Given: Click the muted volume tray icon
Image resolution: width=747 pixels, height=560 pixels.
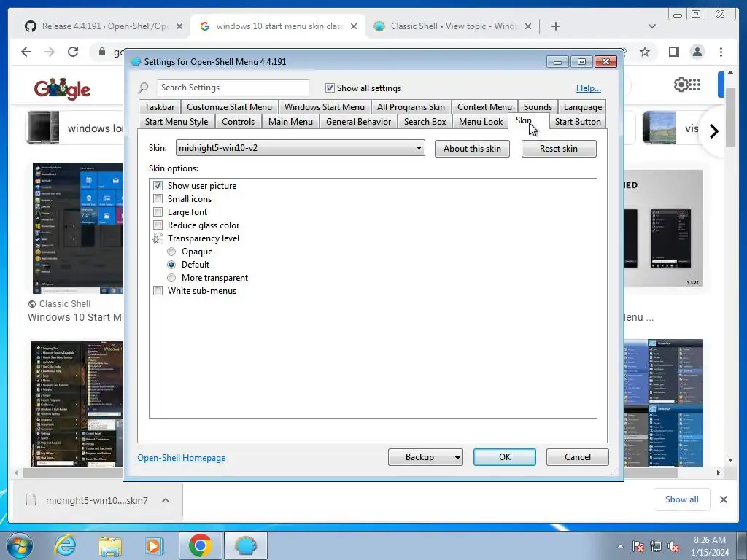Looking at the screenshot, I should tap(673, 546).
